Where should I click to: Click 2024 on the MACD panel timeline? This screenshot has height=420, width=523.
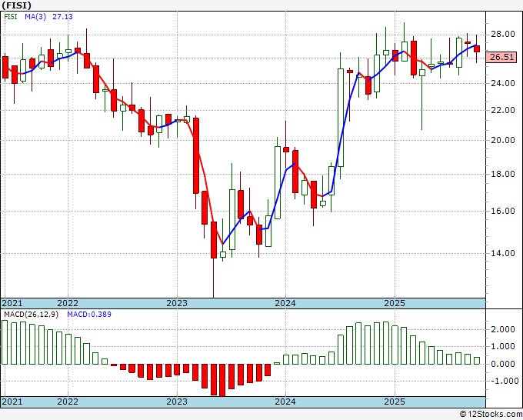point(285,402)
